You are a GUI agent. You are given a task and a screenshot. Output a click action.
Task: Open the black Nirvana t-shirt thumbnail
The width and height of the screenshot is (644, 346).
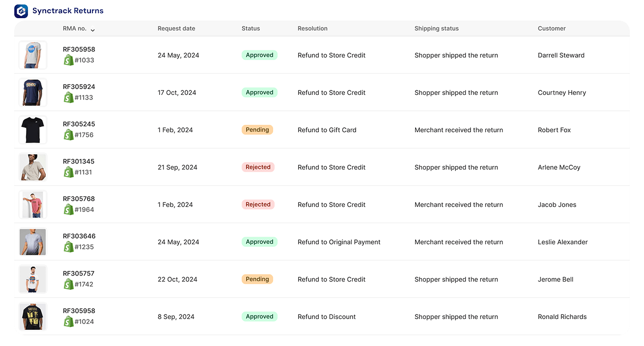coord(33,317)
